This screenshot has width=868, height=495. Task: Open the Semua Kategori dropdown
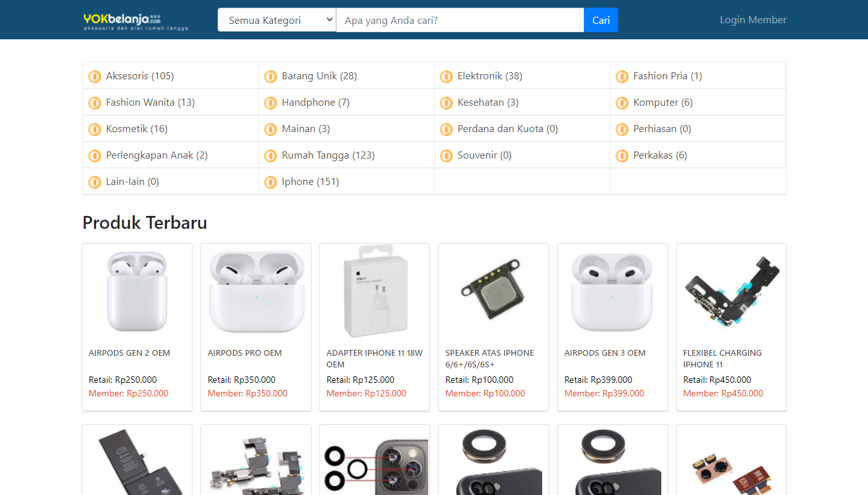click(277, 20)
